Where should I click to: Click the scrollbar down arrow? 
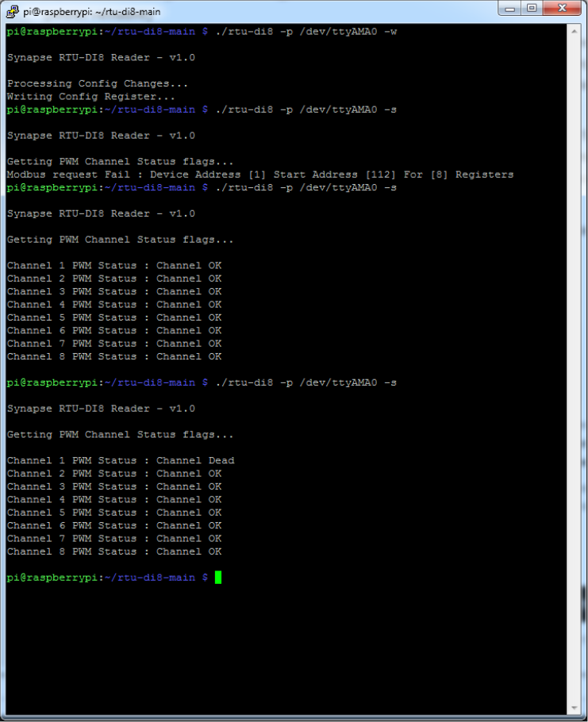(x=575, y=708)
